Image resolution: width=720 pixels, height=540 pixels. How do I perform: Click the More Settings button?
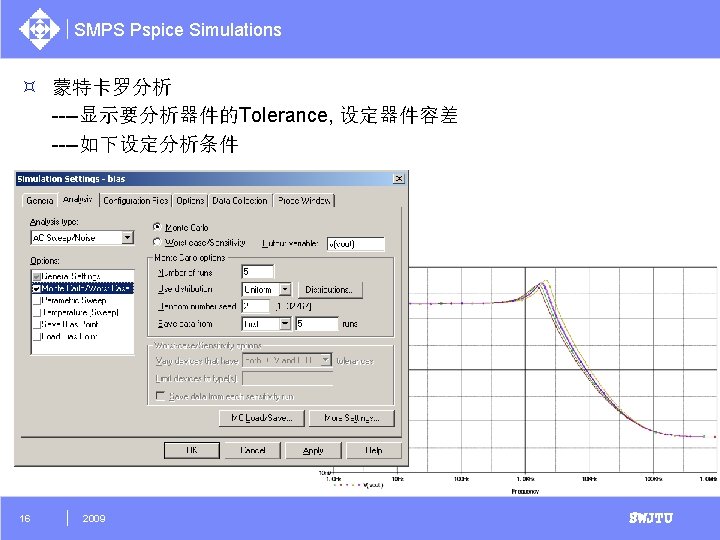pos(352,418)
